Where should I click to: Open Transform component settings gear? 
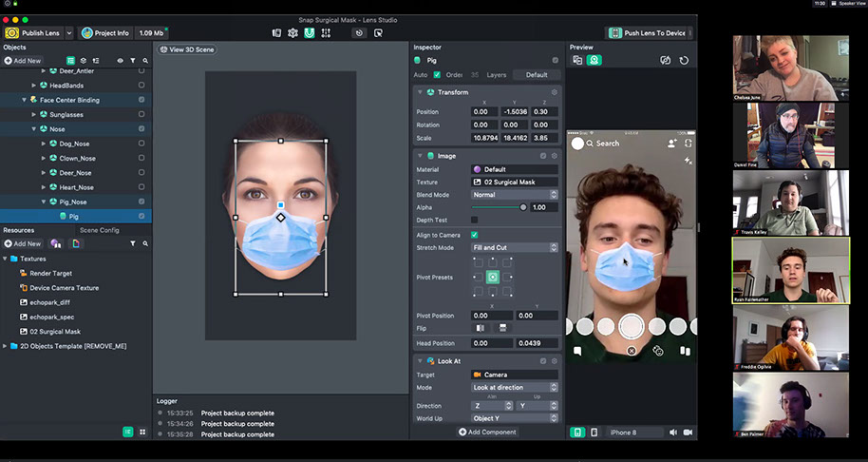point(556,92)
